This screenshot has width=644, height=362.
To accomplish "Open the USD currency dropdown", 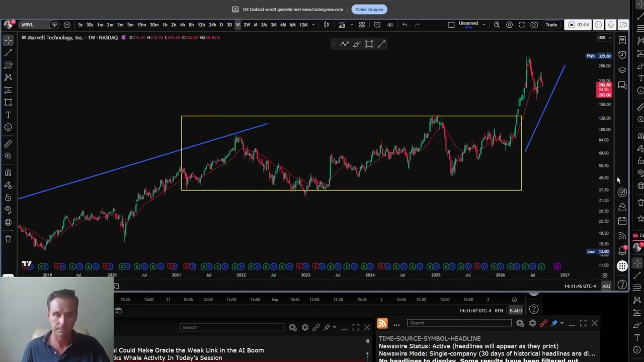I will pos(604,38).
